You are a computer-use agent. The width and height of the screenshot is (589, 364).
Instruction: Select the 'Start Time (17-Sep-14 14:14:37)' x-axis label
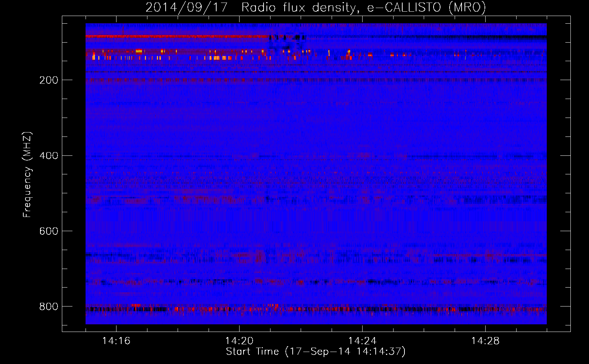316,352
